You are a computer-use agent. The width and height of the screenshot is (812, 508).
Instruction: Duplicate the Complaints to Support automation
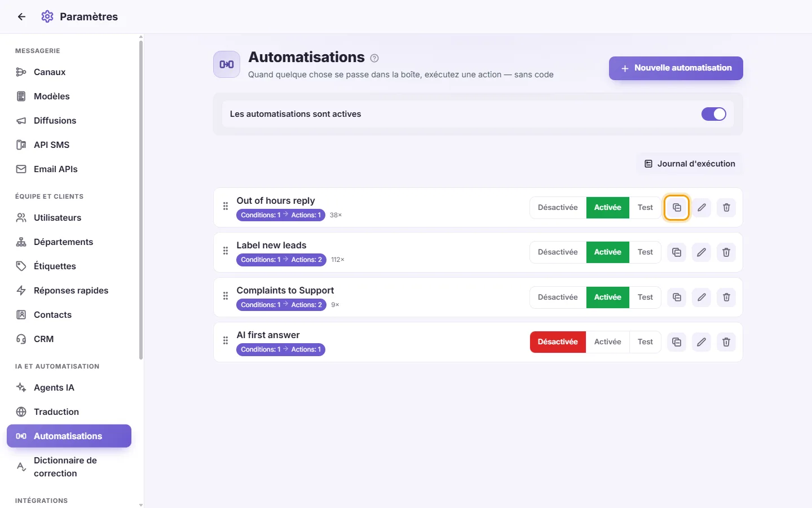[x=677, y=297]
